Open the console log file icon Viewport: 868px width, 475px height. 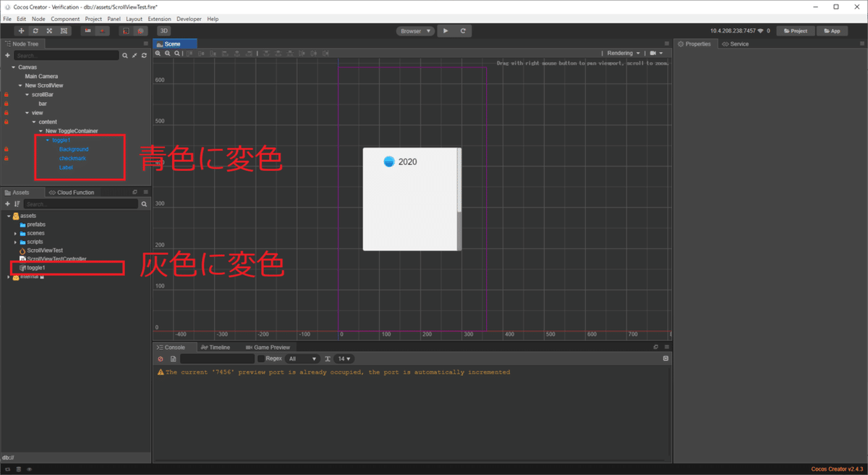(x=173, y=358)
